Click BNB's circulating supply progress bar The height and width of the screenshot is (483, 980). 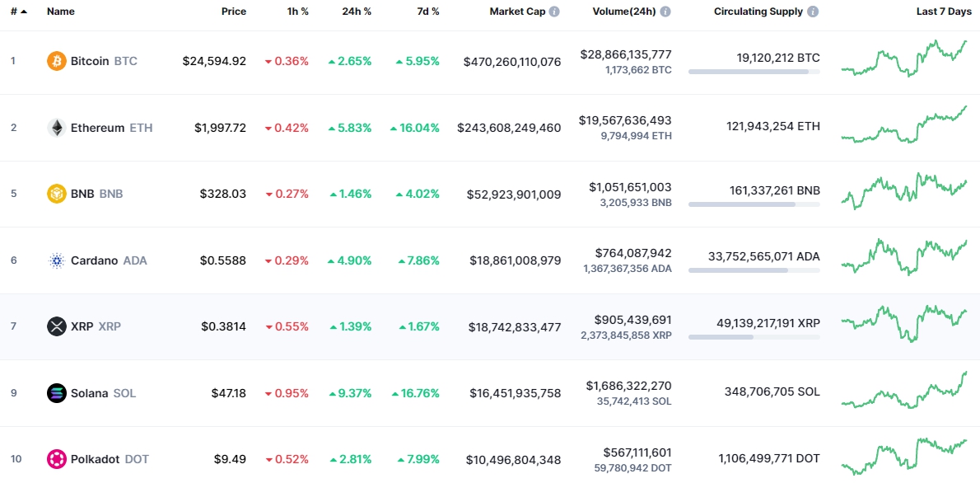pyautogui.click(x=754, y=204)
